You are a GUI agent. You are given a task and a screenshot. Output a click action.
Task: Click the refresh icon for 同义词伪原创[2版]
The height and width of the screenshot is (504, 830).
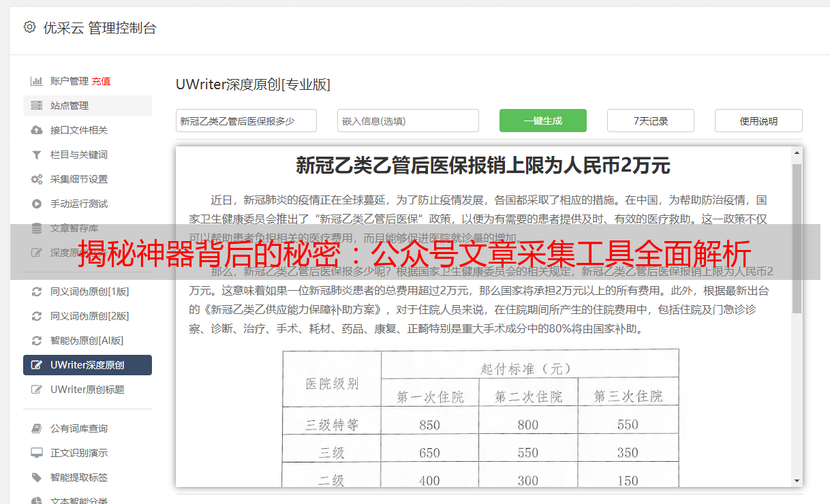point(37,316)
